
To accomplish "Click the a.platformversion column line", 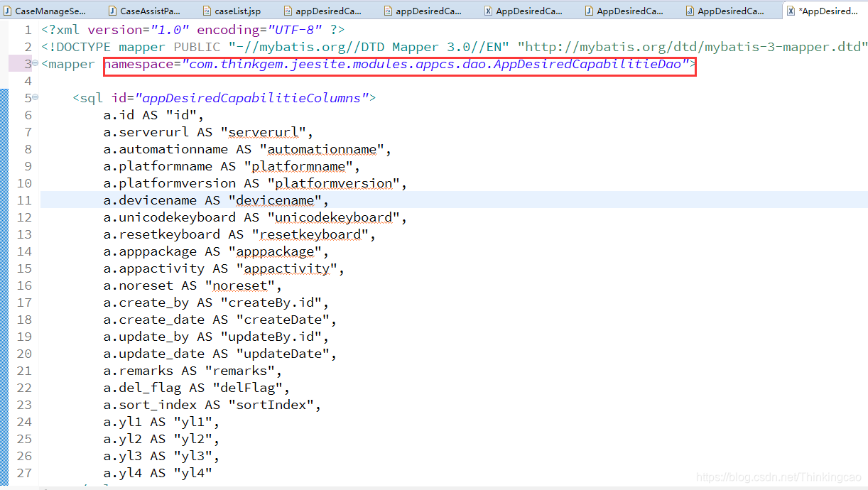I will pos(255,183).
